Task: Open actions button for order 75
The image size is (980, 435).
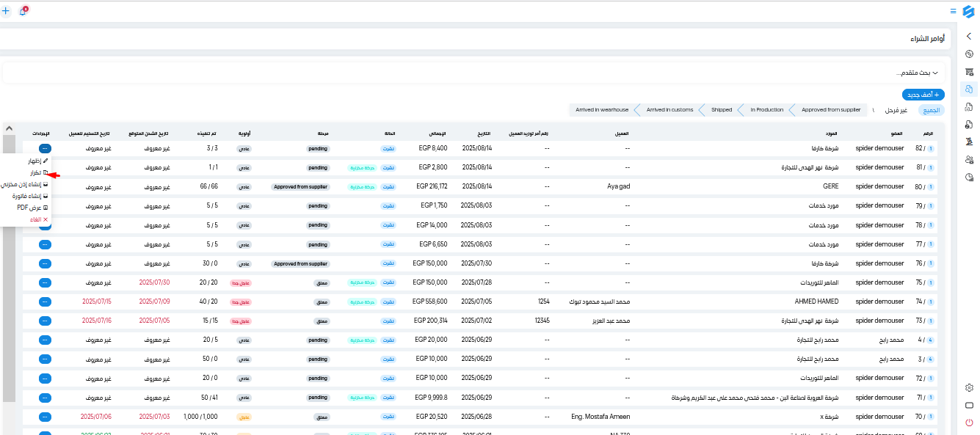Action: click(x=45, y=282)
